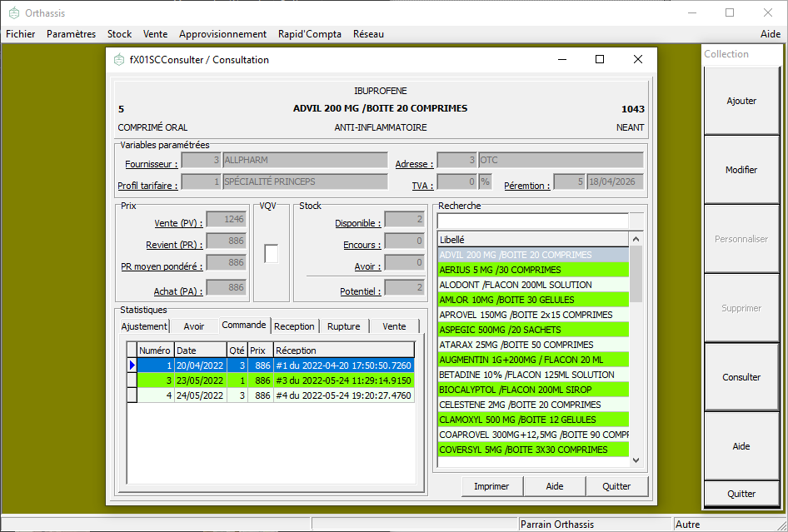Select CLAMOXYL 500 MG /BOITE 12 GELULES
Image resolution: width=788 pixels, height=532 pixels.
(x=533, y=420)
